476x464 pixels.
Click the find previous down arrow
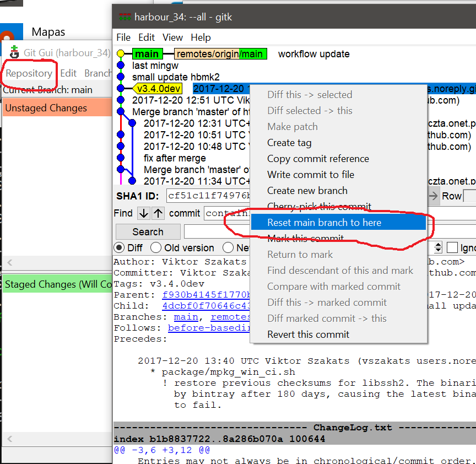(143, 213)
